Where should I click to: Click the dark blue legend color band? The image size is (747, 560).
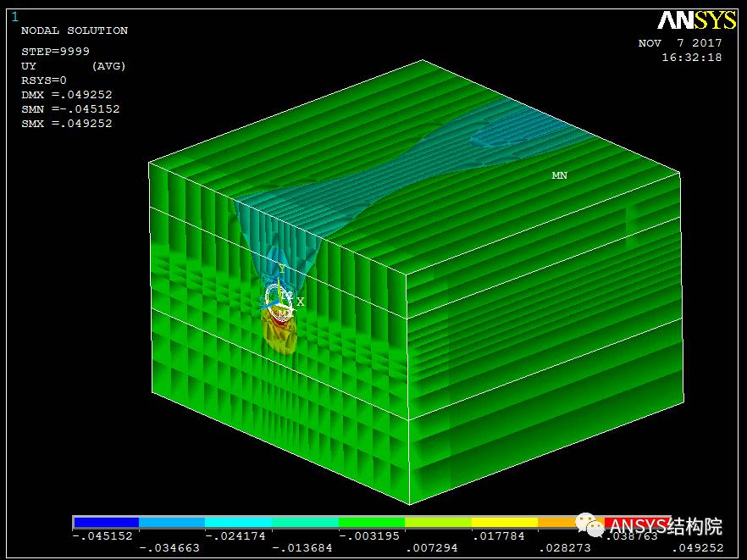coord(106,523)
